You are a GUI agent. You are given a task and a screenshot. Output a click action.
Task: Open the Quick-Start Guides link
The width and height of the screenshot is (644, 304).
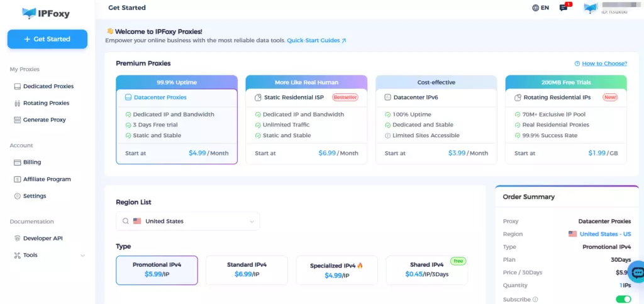[316, 40]
